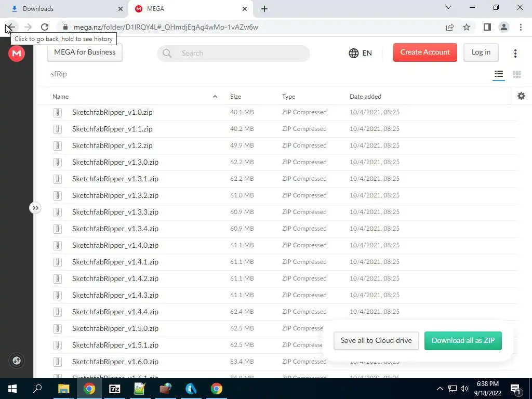Image resolution: width=532 pixels, height=399 pixels.
Task: Share this page icon in address bar
Action: coord(450,27)
